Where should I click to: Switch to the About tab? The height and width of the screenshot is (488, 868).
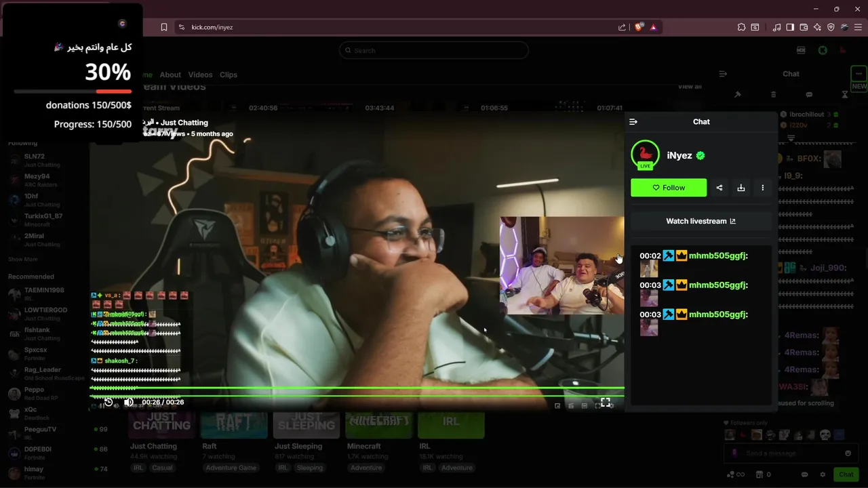point(170,75)
